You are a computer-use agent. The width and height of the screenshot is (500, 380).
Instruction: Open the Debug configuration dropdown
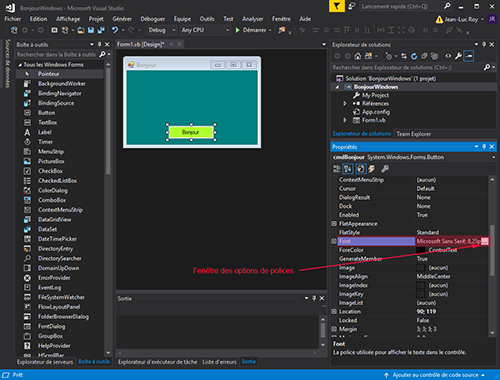click(x=162, y=30)
